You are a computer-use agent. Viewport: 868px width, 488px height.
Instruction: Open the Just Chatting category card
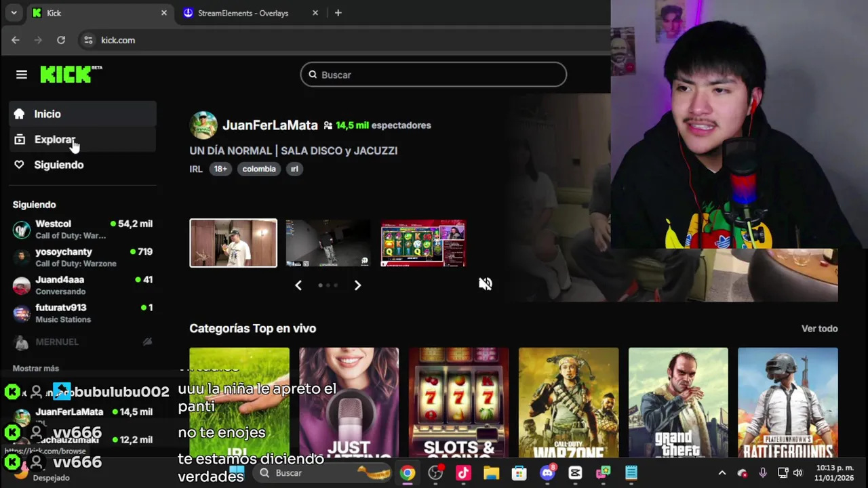click(x=349, y=402)
